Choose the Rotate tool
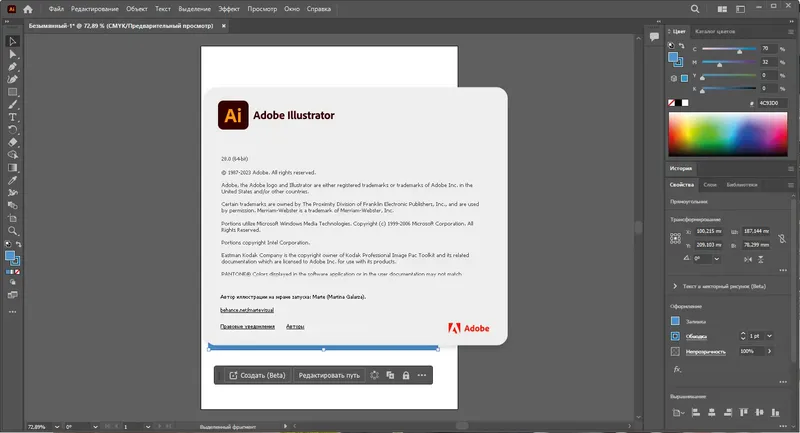800x433 pixels. (13, 130)
